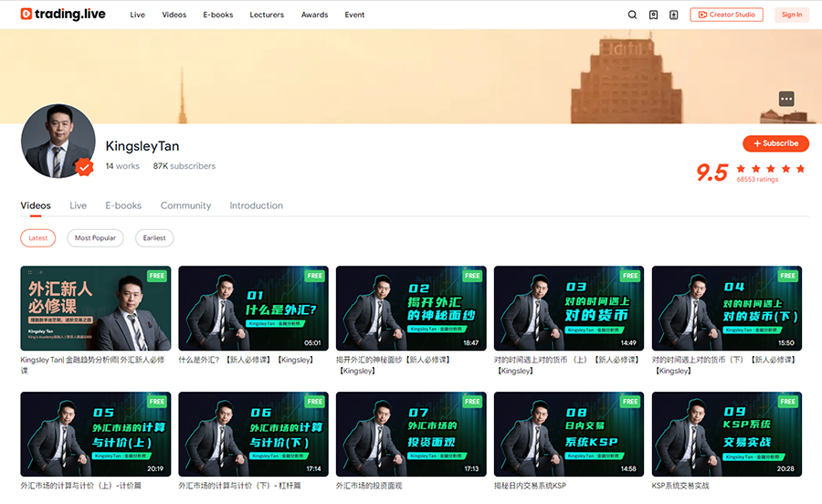Screen dimensions: 822x504
Task: Open the three-dots menu on the banner
Action: [x=786, y=99]
